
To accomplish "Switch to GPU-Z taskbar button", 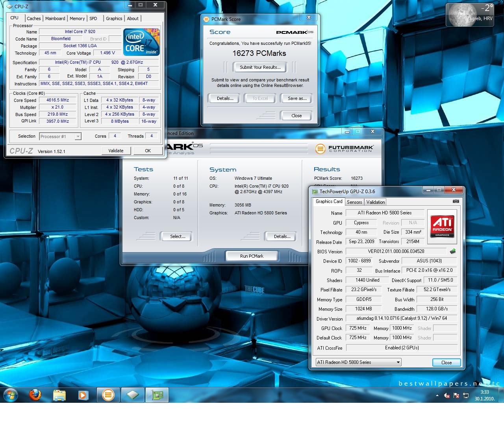I will (157, 395).
